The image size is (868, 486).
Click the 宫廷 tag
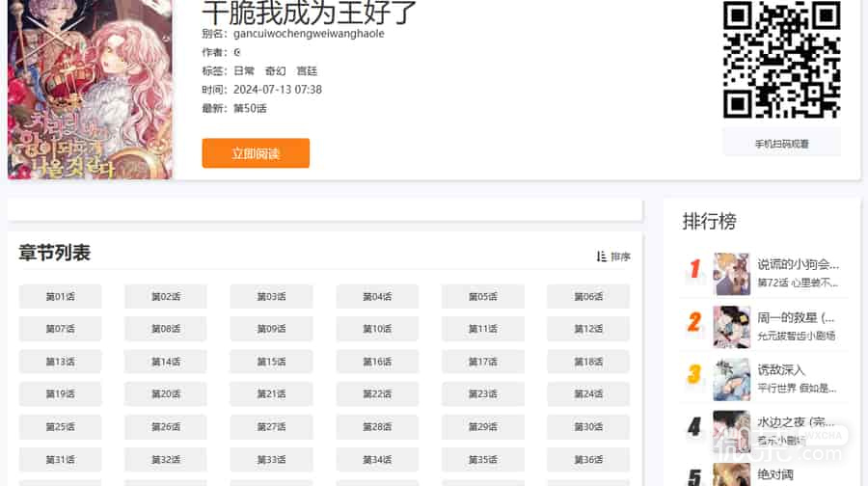(307, 70)
